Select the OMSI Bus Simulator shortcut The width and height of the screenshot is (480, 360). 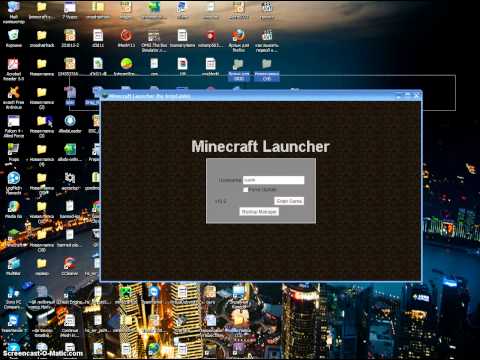pos(154,40)
